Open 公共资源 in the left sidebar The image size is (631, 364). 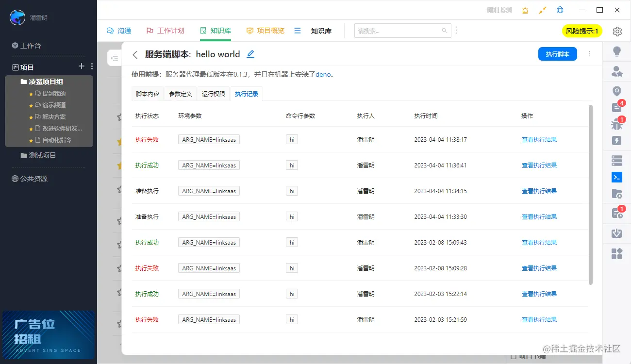pos(30,179)
